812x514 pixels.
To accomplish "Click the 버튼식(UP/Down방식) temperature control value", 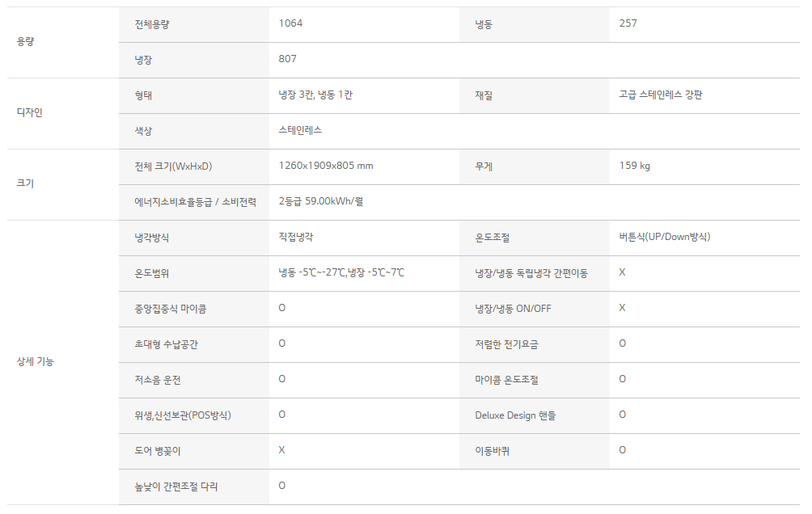I will [665, 237].
